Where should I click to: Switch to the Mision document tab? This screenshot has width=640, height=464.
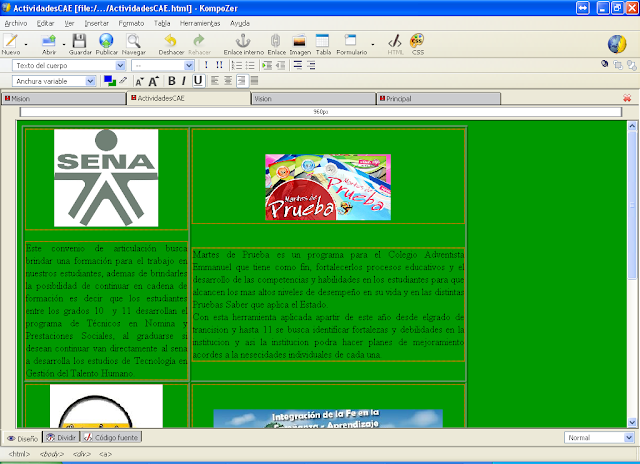click(64, 99)
